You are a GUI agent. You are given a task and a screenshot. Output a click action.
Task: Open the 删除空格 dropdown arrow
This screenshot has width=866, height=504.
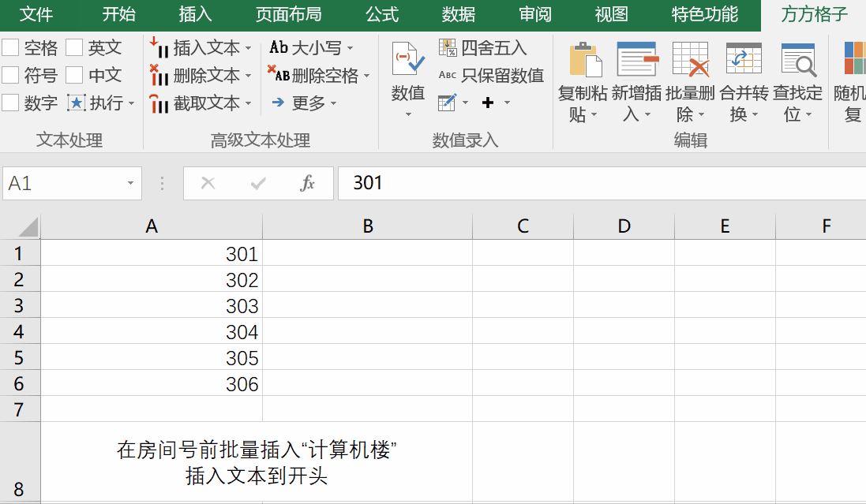click(367, 76)
